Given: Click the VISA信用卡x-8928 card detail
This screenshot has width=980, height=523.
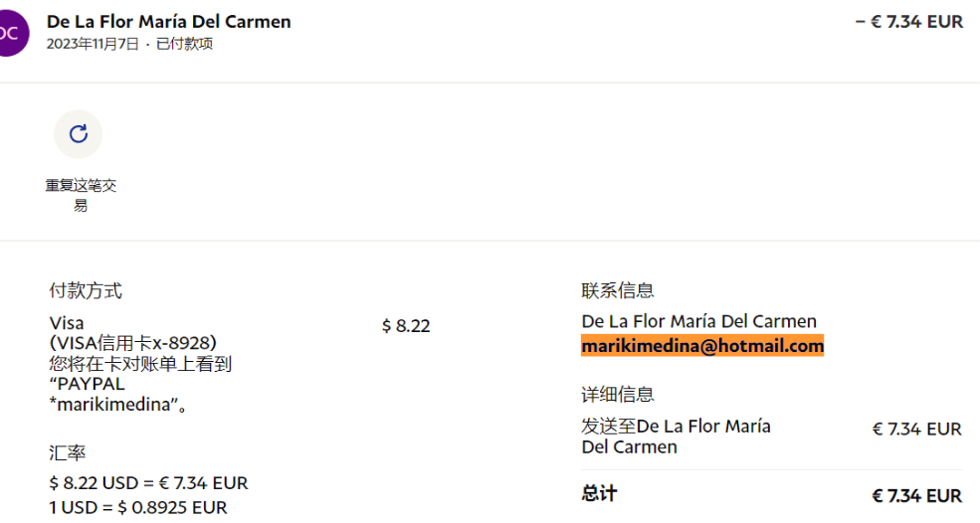Looking at the screenshot, I should [x=133, y=343].
